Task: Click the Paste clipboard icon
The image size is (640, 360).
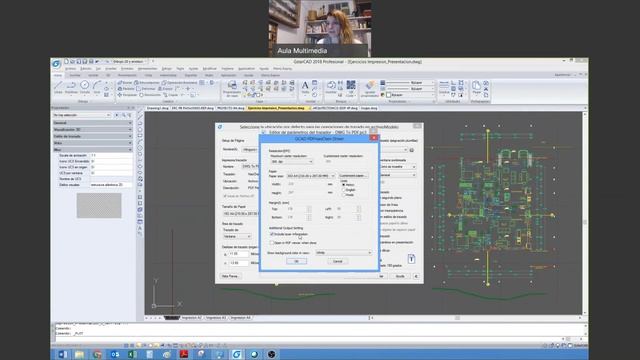Action: 476,87
